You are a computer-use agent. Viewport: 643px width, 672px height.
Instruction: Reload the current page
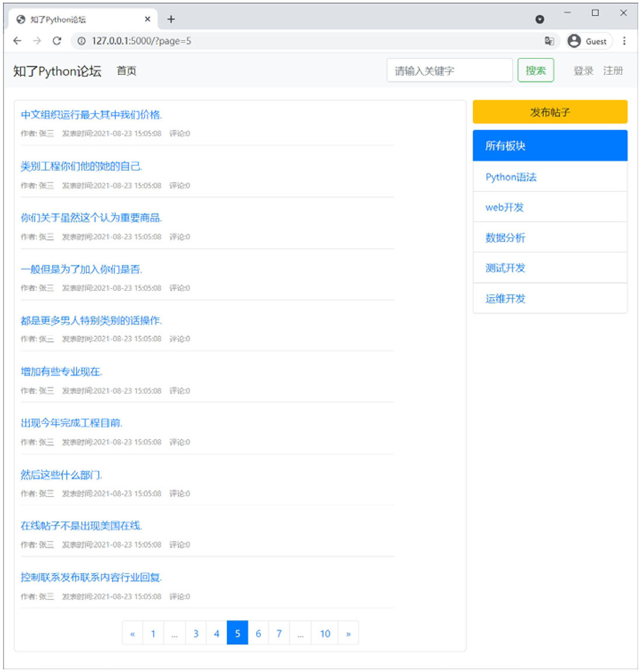click(x=57, y=41)
